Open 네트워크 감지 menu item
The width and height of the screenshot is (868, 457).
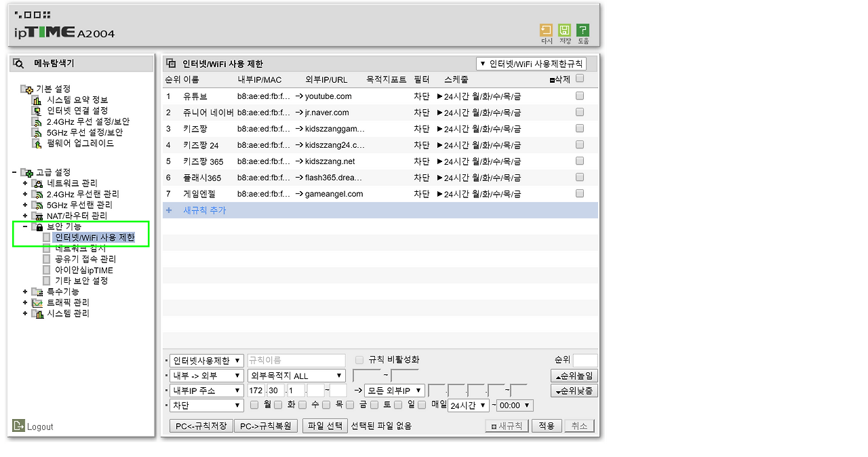pos(80,248)
